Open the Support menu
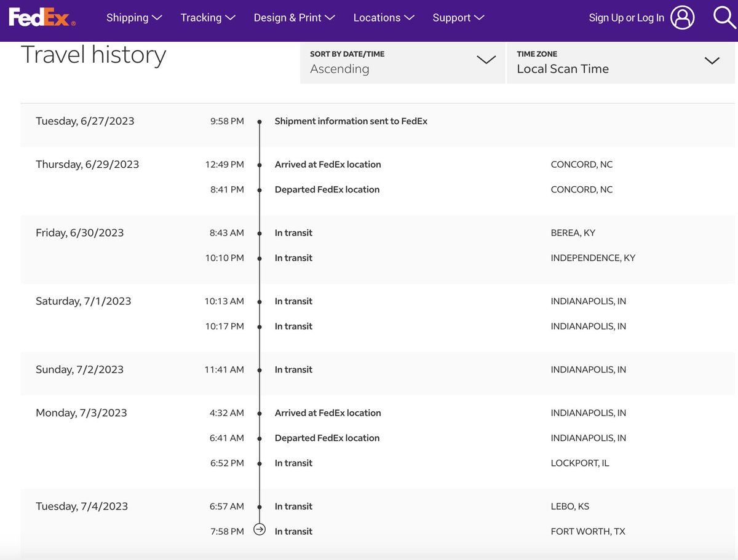The width and height of the screenshot is (738, 560). pyautogui.click(x=458, y=18)
